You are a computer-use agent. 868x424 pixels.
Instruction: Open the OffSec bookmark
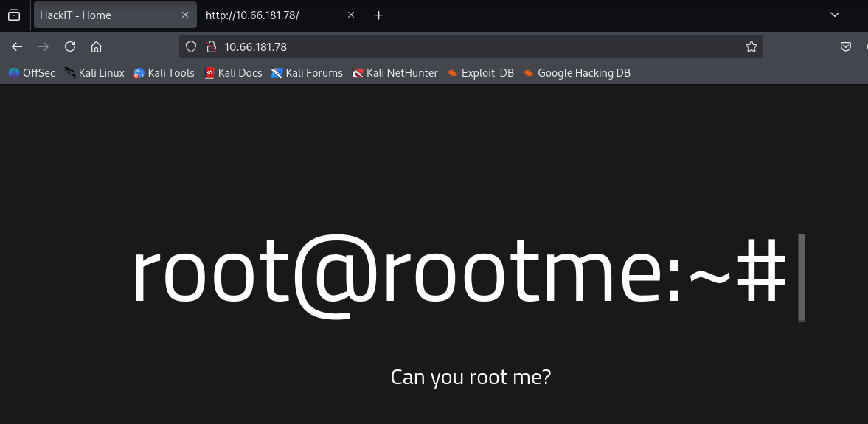[x=32, y=73]
